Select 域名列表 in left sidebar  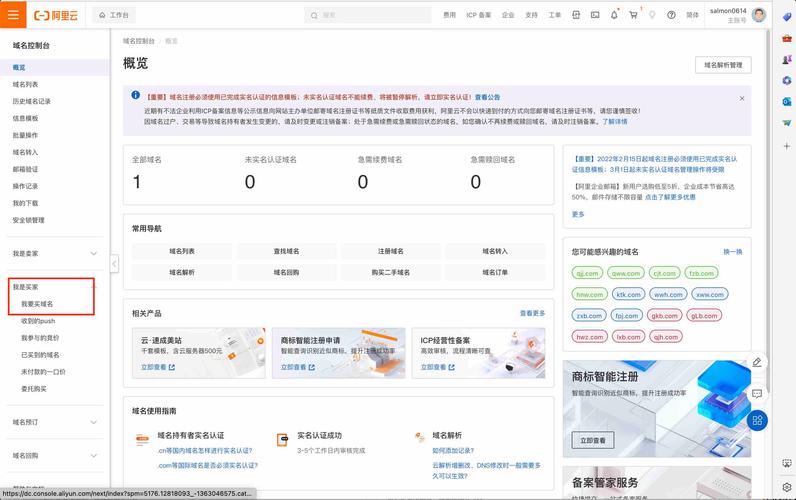[x=25, y=84]
